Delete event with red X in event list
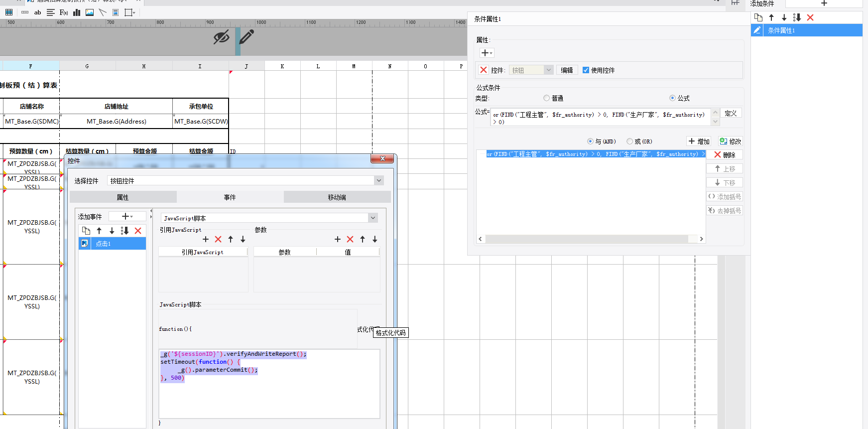The width and height of the screenshot is (868, 429). (138, 231)
